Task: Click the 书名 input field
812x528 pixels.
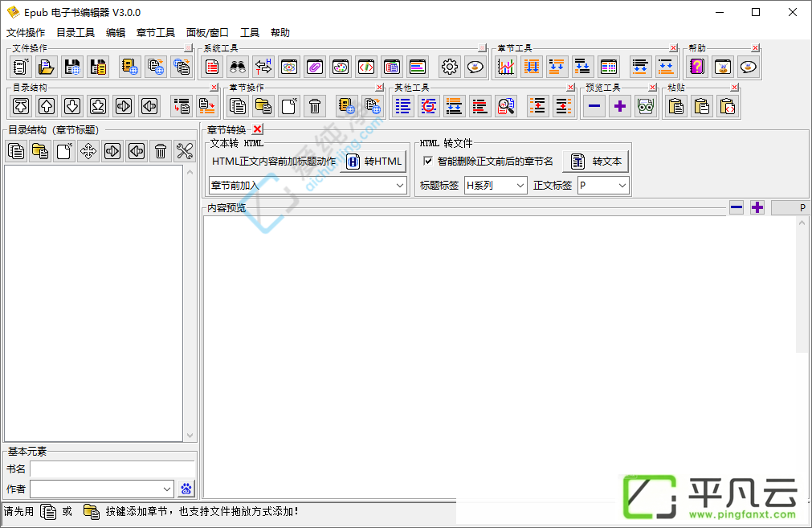Action: click(x=112, y=469)
